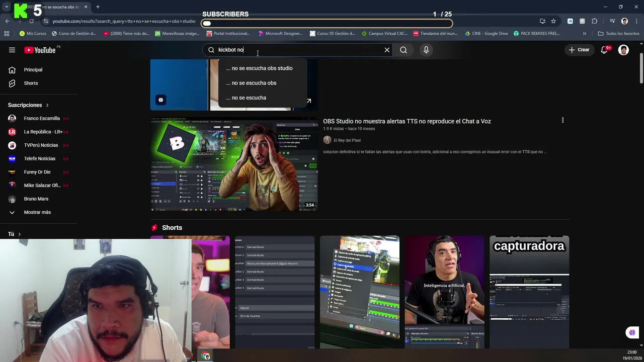Expand the Suscripciones section
The width and height of the screenshot is (644, 362).
[28, 105]
